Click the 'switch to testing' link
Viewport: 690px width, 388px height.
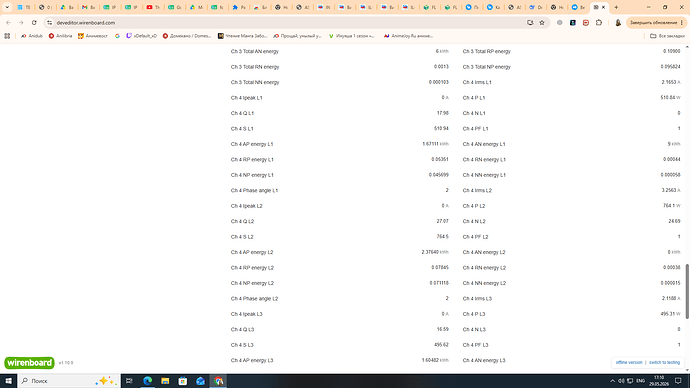[664, 362]
